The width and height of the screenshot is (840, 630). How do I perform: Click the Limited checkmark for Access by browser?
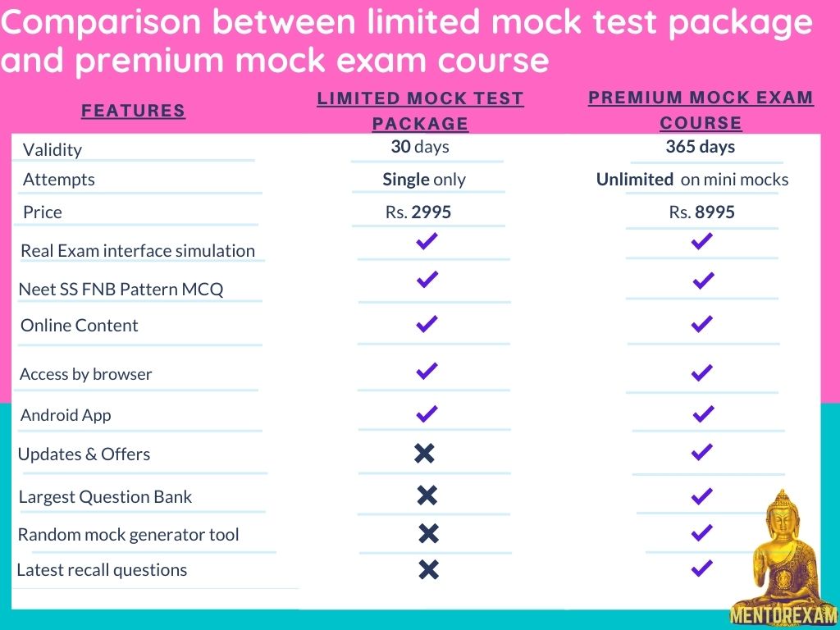pos(427,371)
